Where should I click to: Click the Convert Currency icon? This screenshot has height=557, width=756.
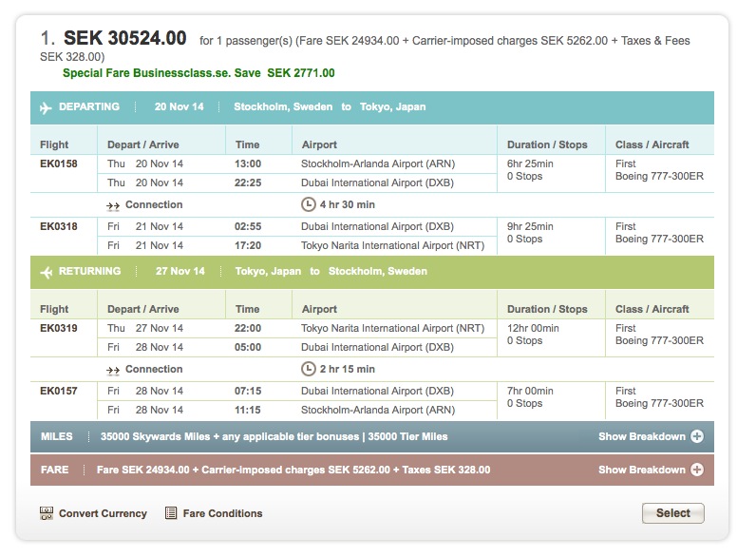46,513
